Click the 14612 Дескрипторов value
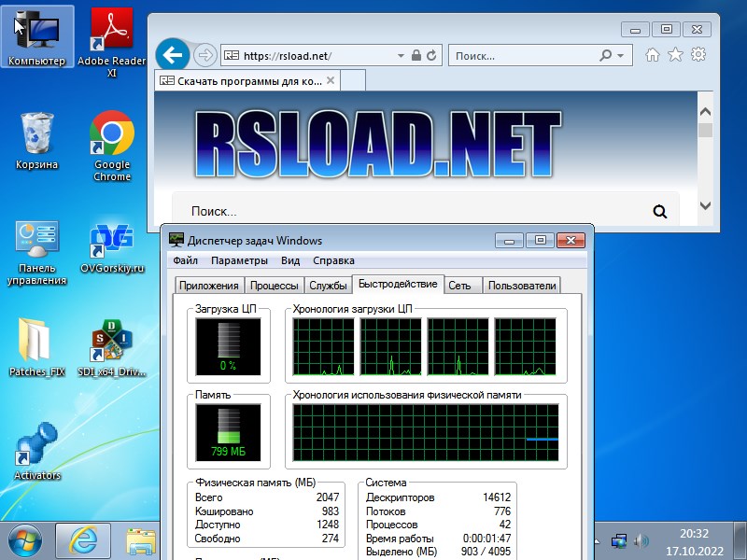Screen dimensions: 747x560 pyautogui.click(x=497, y=497)
